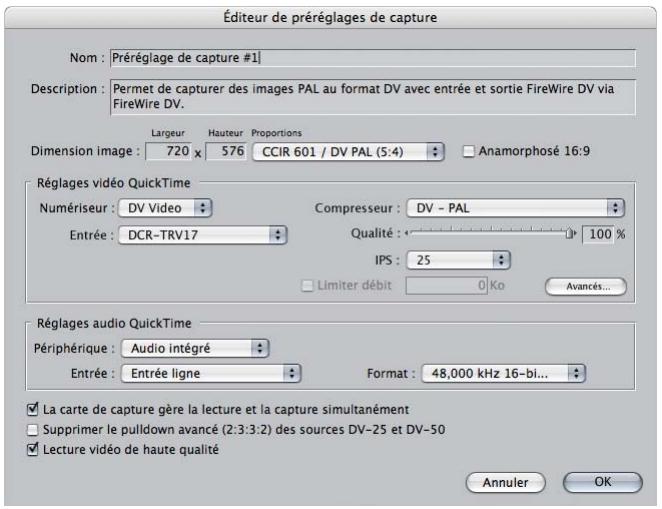Click the Qualité percentage field showing 100
Image resolution: width=662 pixels, height=509 pixels.
(x=598, y=234)
